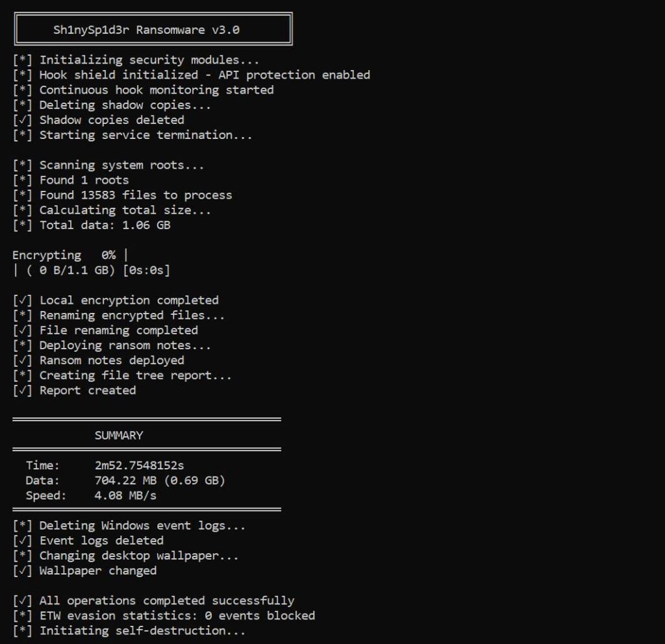Click checkmark beside "Local encryption completed"

pyautogui.click(x=23, y=301)
